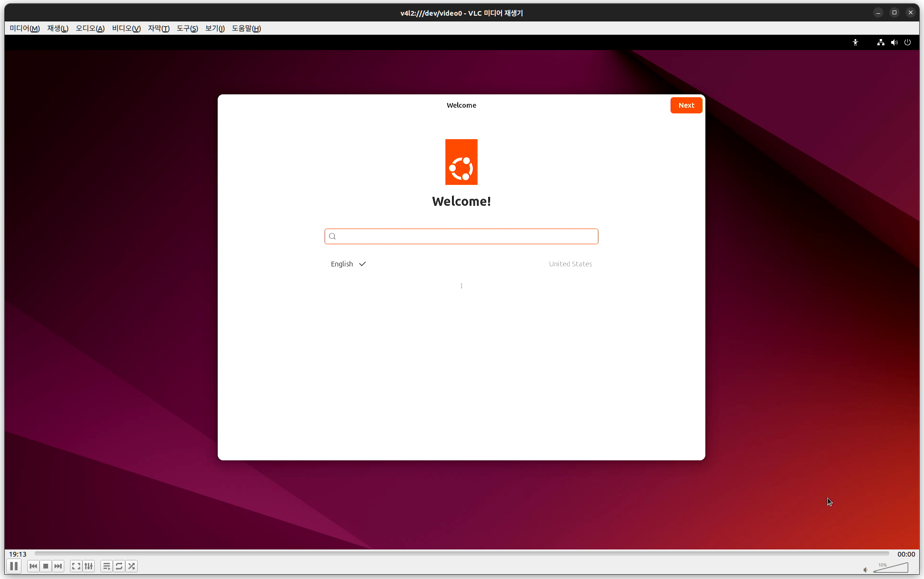
Task: Pause playback with the pause button
Action: 14,566
